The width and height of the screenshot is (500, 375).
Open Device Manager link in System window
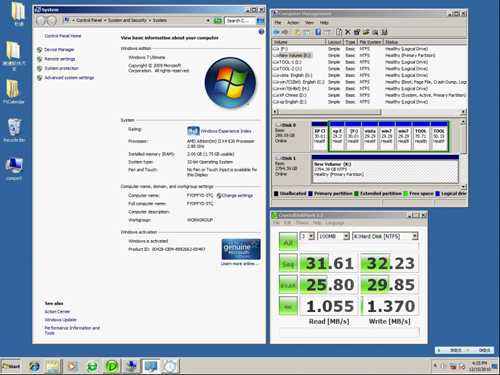tap(59, 50)
